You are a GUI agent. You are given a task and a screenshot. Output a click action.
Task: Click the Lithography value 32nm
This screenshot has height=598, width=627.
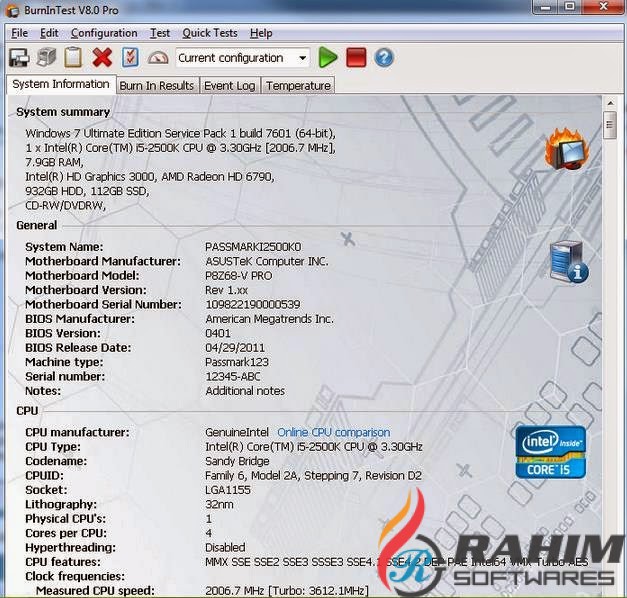point(219,504)
